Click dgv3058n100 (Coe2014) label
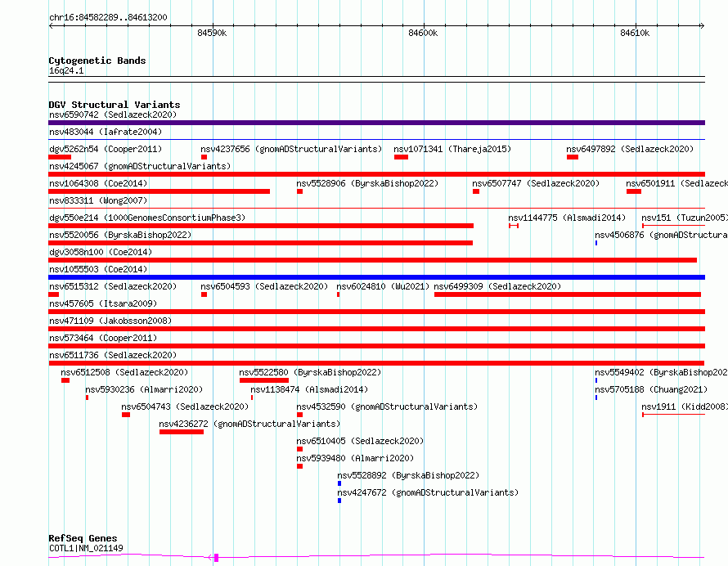Viewport: 728px width, 566px height. point(101,252)
